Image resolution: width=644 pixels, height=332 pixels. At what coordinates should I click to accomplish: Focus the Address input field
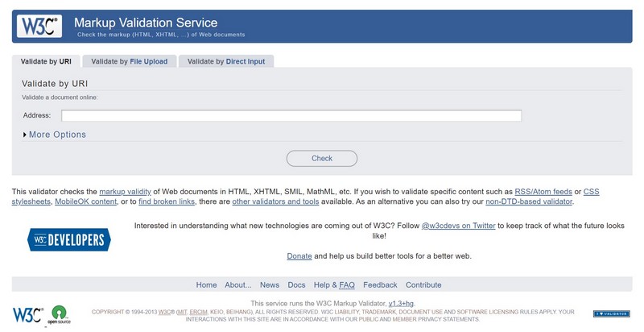click(291, 115)
